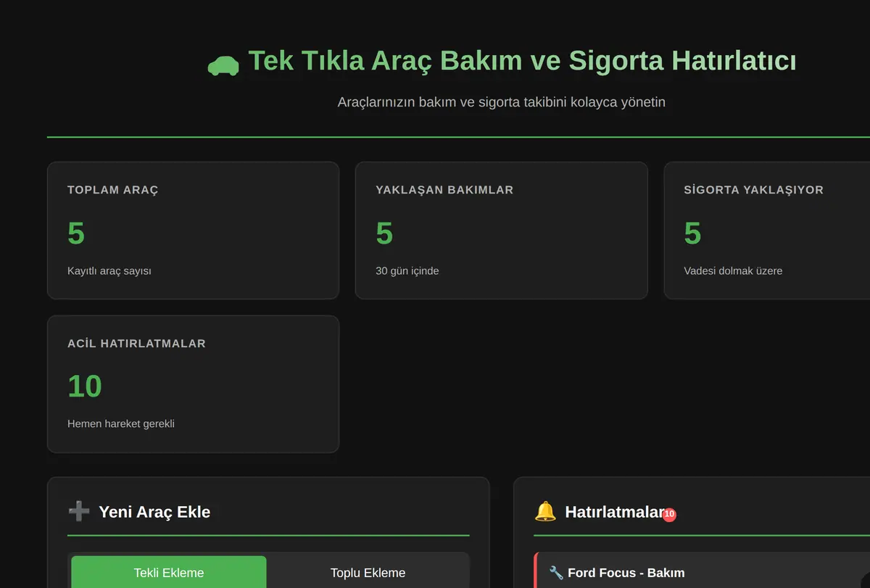Click the number 5 under Sigorta Yaklaşıyor

(x=692, y=233)
